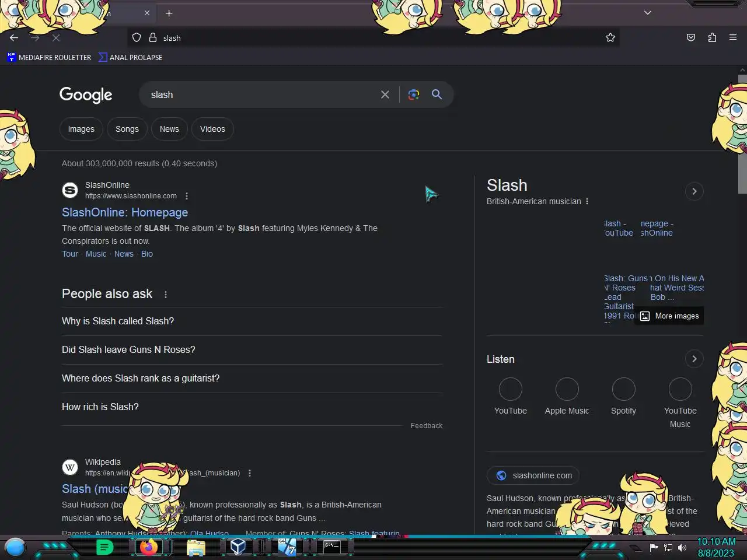Viewport: 747px width, 560px height.
Task: Open the Bio sitelink
Action: click(147, 254)
